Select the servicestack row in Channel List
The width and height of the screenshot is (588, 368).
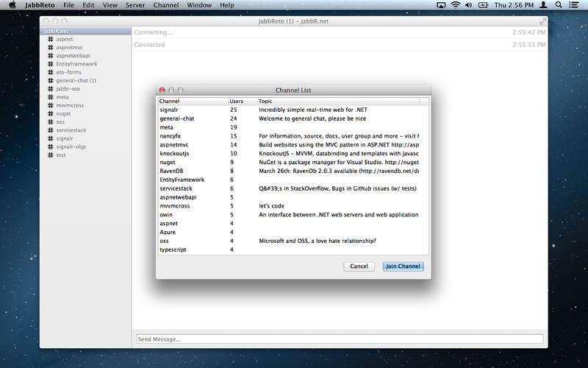click(x=293, y=188)
